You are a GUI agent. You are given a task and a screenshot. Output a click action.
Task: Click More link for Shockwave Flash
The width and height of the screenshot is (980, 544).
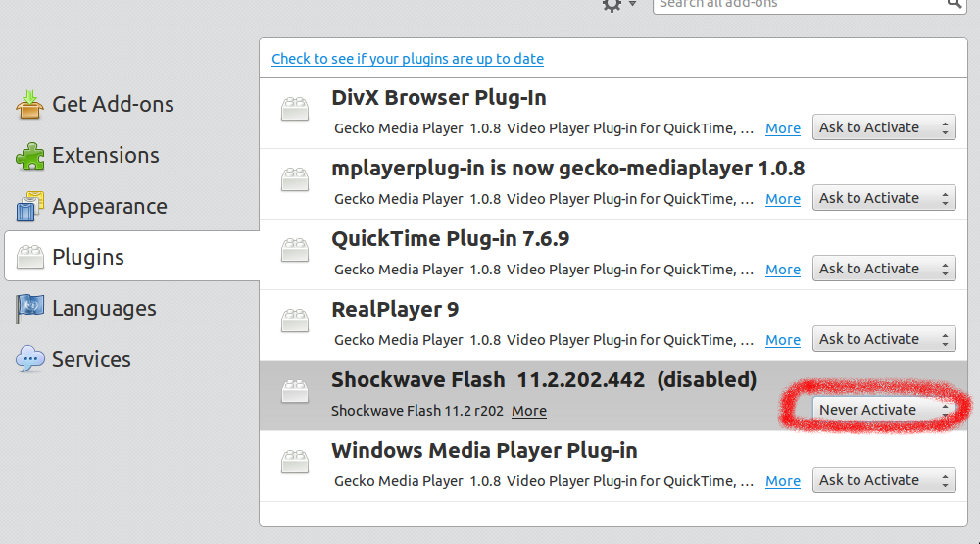pyautogui.click(x=529, y=411)
